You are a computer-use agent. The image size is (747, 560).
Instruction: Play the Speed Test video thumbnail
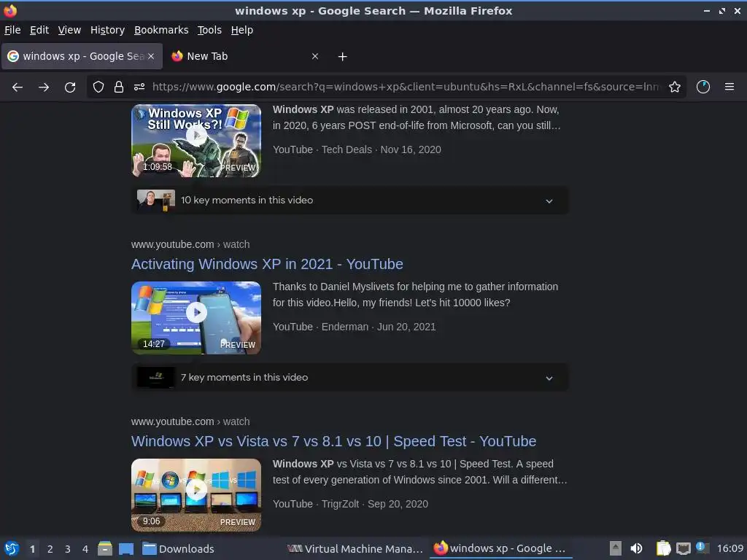[x=196, y=489]
